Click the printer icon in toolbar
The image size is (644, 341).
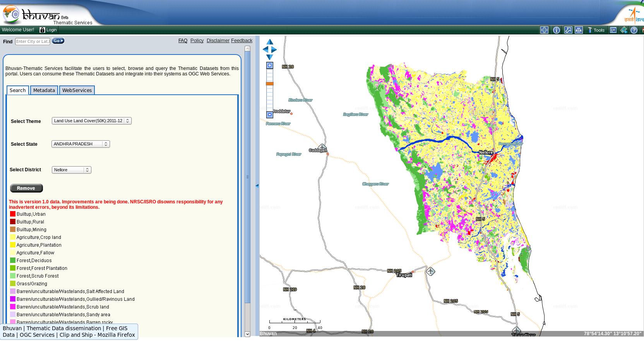pyautogui.click(x=579, y=30)
